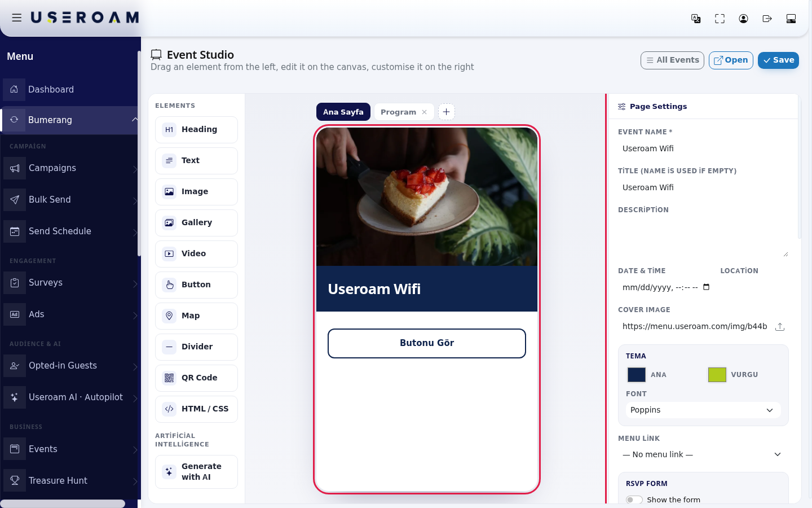
Task: Add a Heading element
Action: (196, 130)
